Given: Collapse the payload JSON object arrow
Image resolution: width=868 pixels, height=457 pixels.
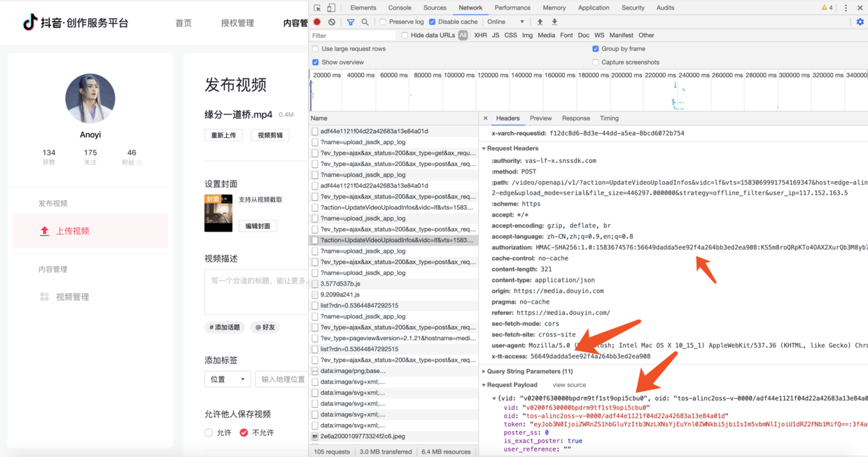Looking at the screenshot, I should point(494,399).
